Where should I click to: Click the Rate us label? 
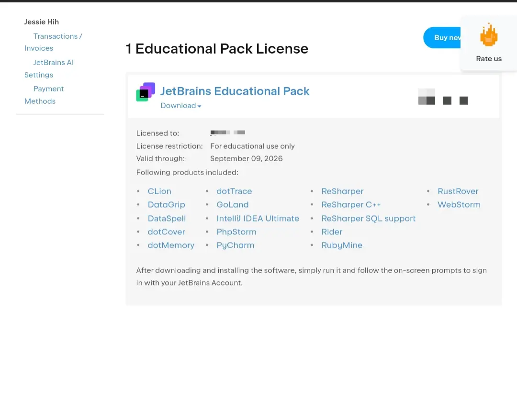tap(489, 59)
